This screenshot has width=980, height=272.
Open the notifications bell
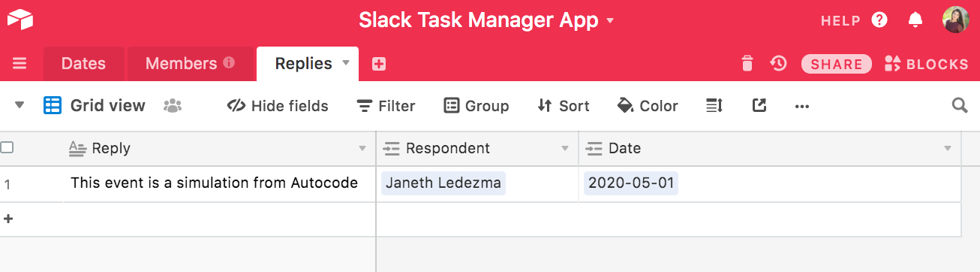pyautogui.click(x=915, y=20)
